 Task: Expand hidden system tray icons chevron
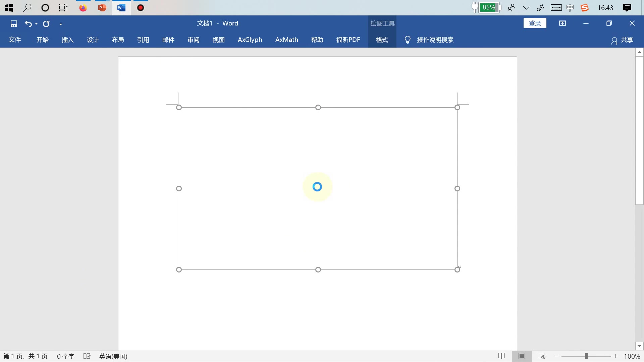pyautogui.click(x=526, y=8)
